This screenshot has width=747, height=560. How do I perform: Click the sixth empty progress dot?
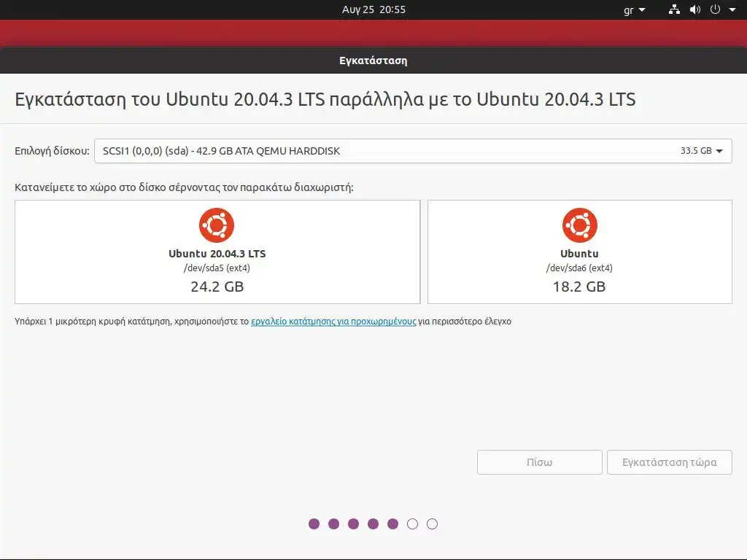[x=413, y=524]
